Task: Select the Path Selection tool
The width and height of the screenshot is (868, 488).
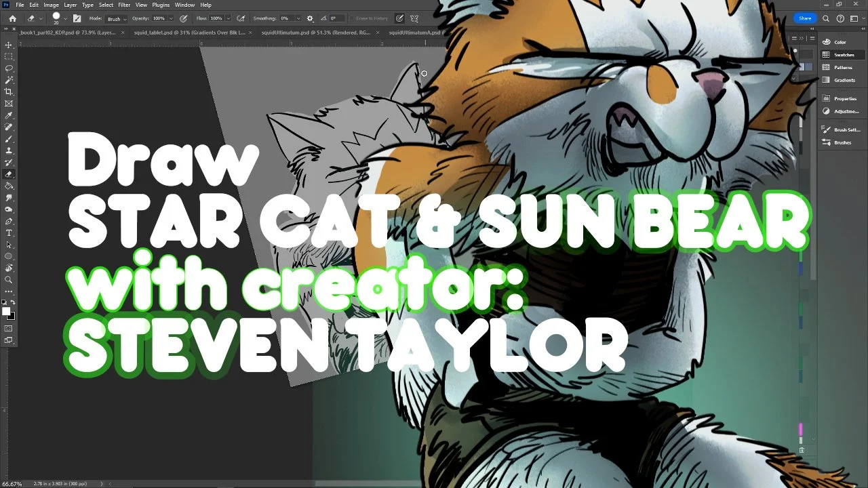Action: coord(9,245)
